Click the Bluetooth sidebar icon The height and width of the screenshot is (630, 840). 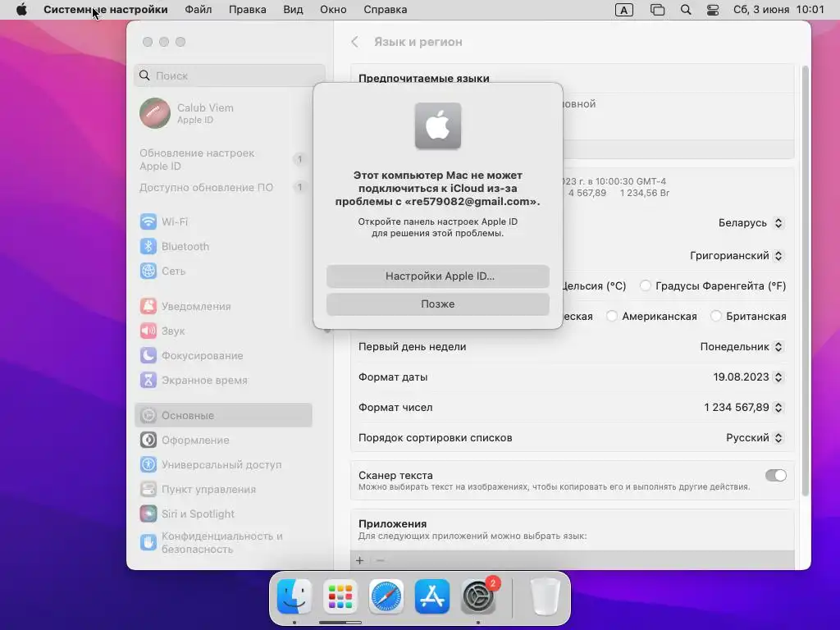tap(148, 246)
